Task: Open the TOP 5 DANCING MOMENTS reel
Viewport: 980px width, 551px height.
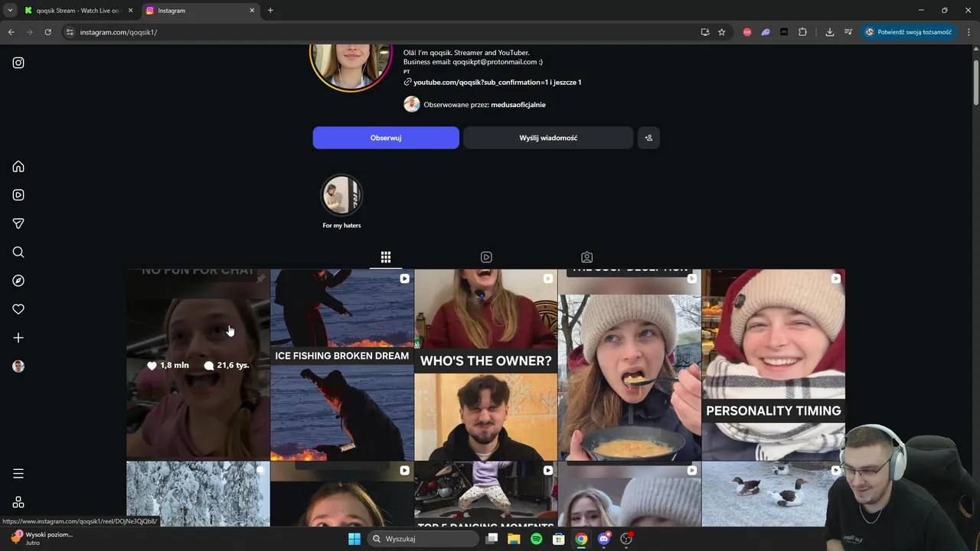Action: pyautogui.click(x=486, y=494)
